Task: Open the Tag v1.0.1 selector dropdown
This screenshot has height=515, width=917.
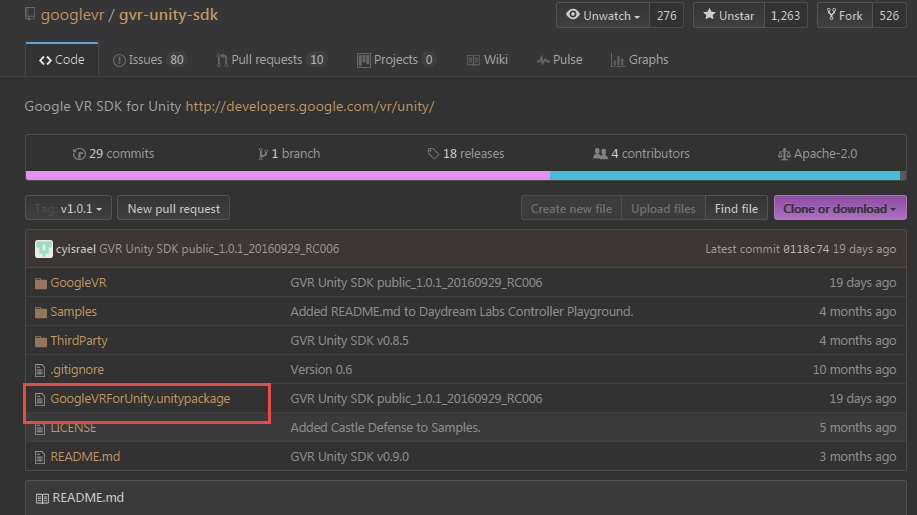Action: coord(68,209)
